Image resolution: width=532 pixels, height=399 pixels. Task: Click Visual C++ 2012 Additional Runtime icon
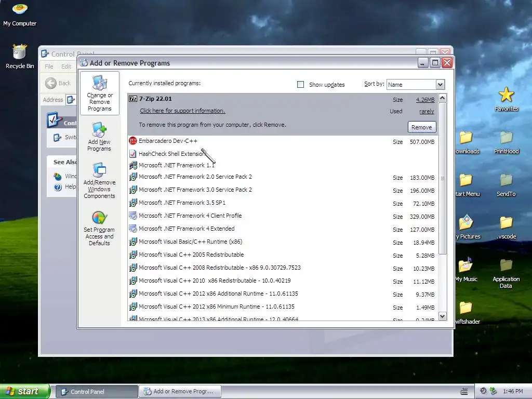[133, 294]
